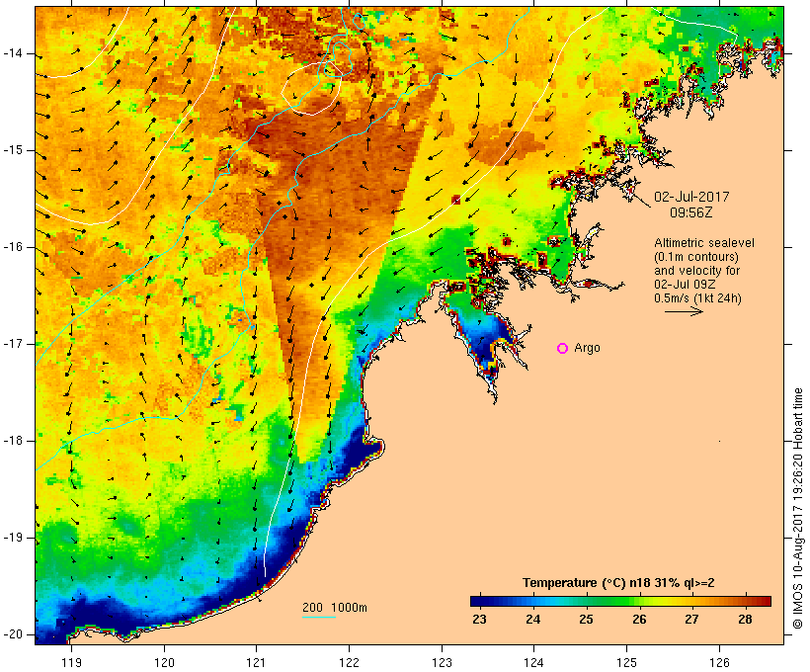The height and width of the screenshot is (672, 810).
Task: Click the '(0.1m contours)' legend text
Action: [x=696, y=257]
